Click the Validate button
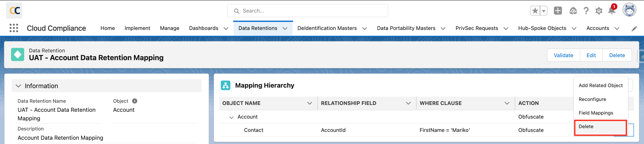The height and width of the screenshot is (144, 644). click(x=563, y=55)
